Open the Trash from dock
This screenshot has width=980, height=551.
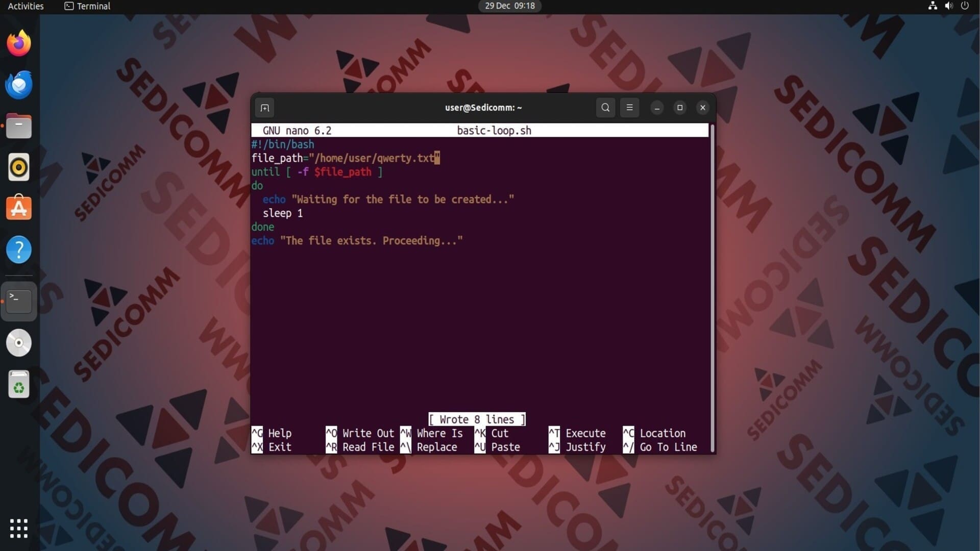(19, 384)
